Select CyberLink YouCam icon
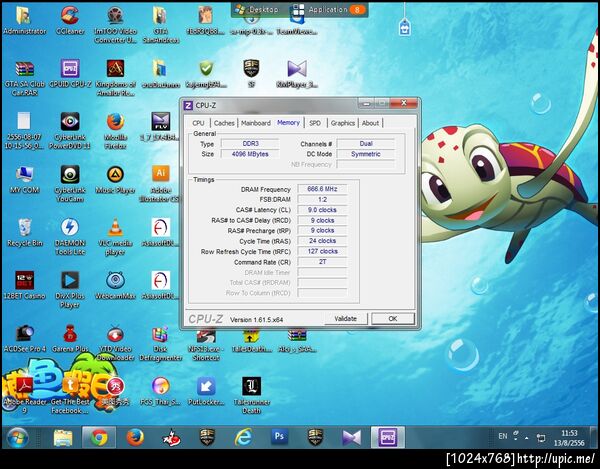The image size is (600, 469). pos(70,184)
